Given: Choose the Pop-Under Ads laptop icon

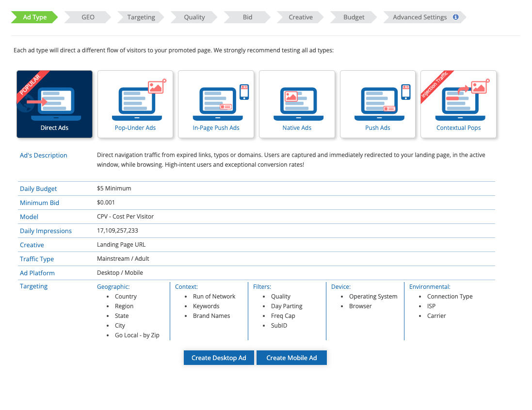Looking at the screenshot, I should click(135, 103).
